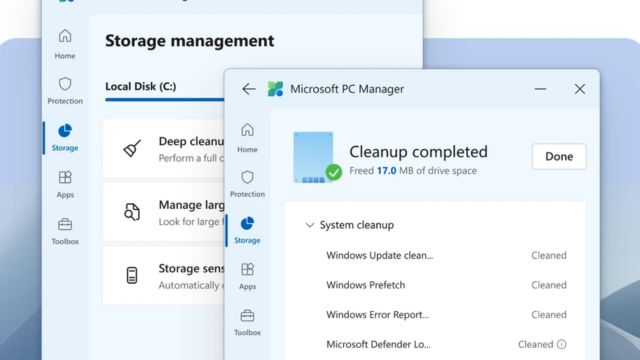Click the Microsoft PC Manager title text
This screenshot has width=640, height=360.
[347, 89]
